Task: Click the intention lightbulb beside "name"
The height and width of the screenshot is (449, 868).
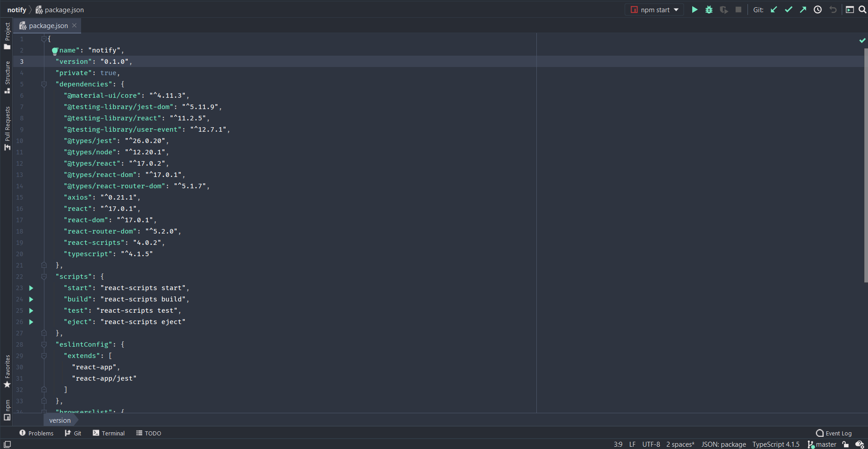Action: 55,51
